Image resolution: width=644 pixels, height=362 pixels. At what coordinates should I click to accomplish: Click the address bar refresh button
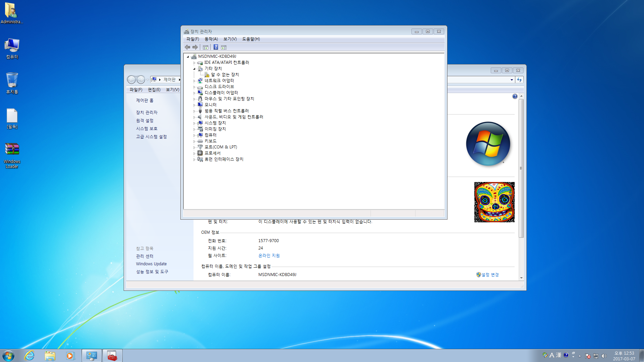[x=519, y=80]
